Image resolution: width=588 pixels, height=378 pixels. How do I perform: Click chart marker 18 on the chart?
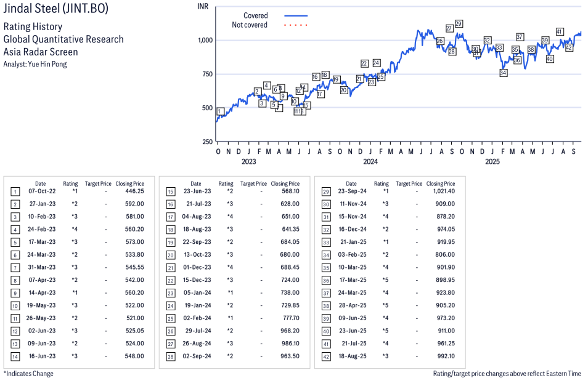(x=325, y=75)
